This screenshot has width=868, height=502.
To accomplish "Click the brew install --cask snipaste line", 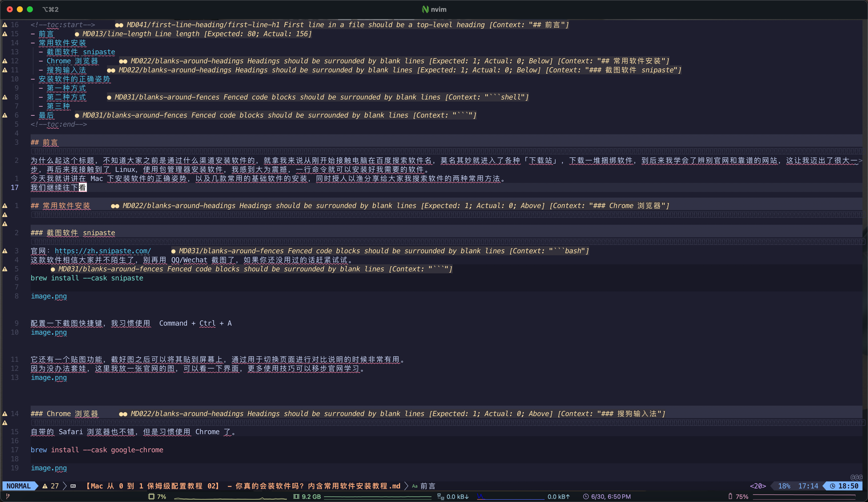I will pyautogui.click(x=87, y=278).
